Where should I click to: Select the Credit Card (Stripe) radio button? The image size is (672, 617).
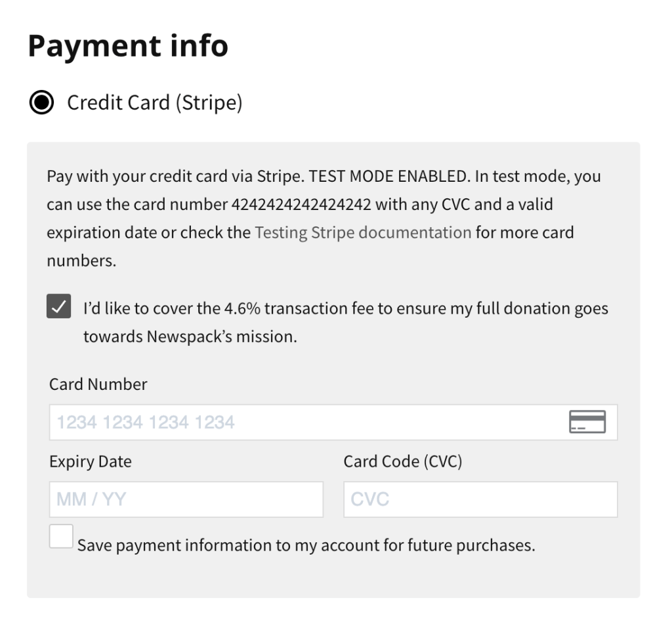pos(41,102)
